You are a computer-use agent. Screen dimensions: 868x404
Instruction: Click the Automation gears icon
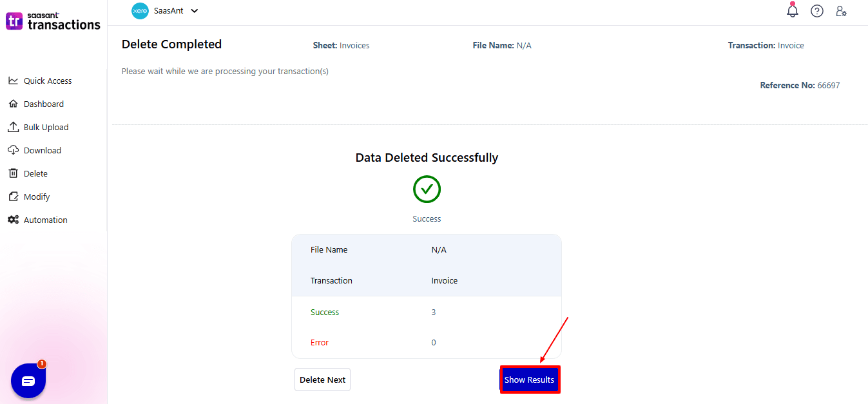pyautogui.click(x=13, y=220)
